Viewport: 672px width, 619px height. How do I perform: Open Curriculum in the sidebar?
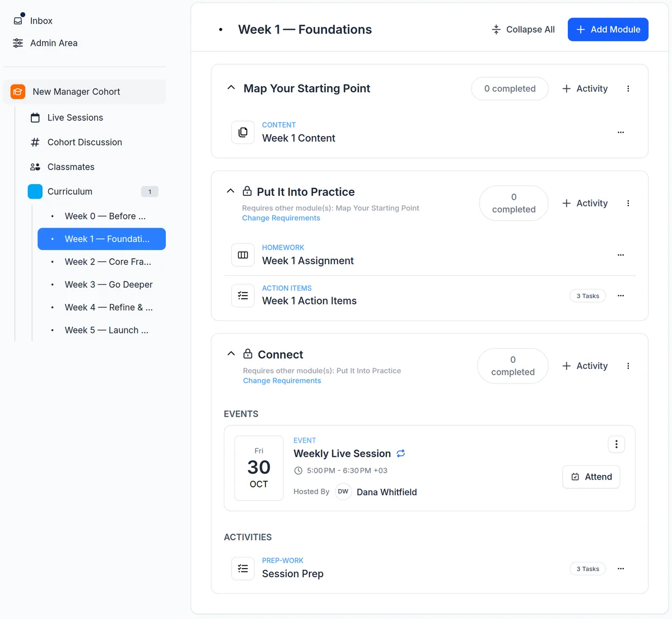point(70,191)
